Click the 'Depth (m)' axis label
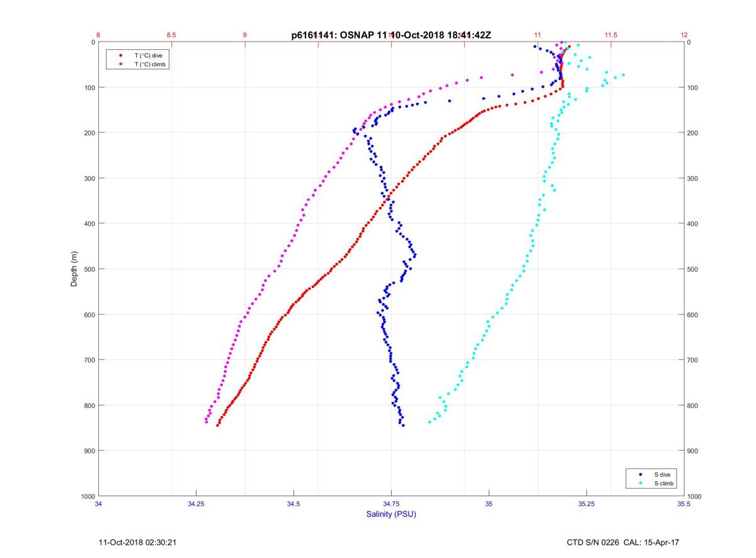This screenshot has height=558, width=756. pos(74,269)
